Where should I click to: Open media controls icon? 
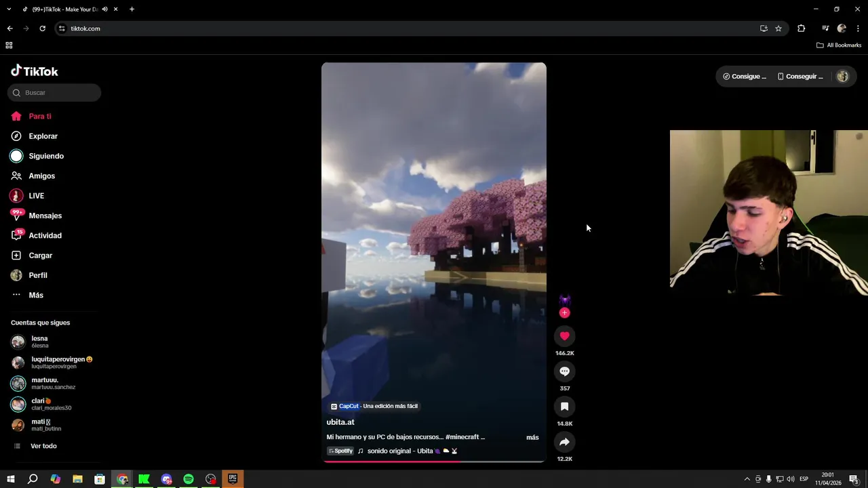click(825, 28)
